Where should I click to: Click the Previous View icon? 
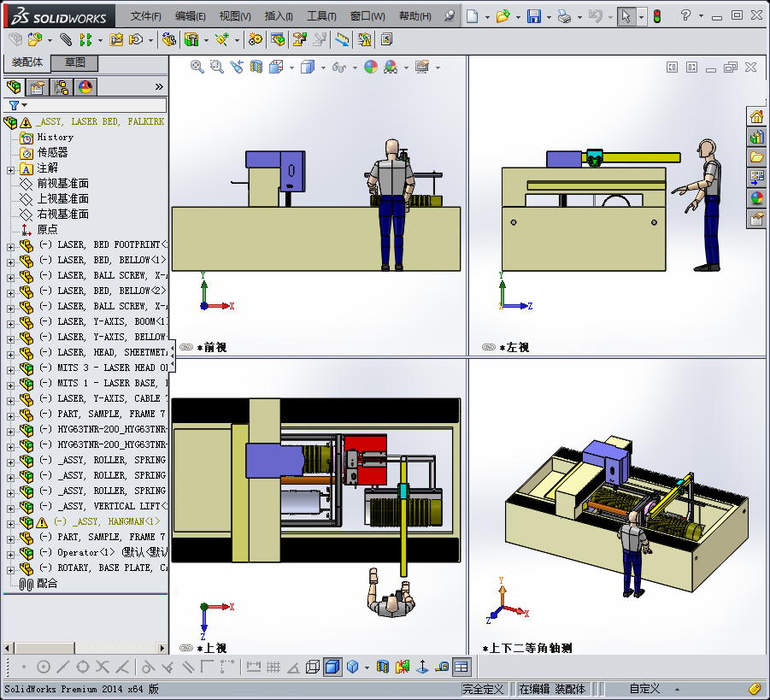coord(237,67)
